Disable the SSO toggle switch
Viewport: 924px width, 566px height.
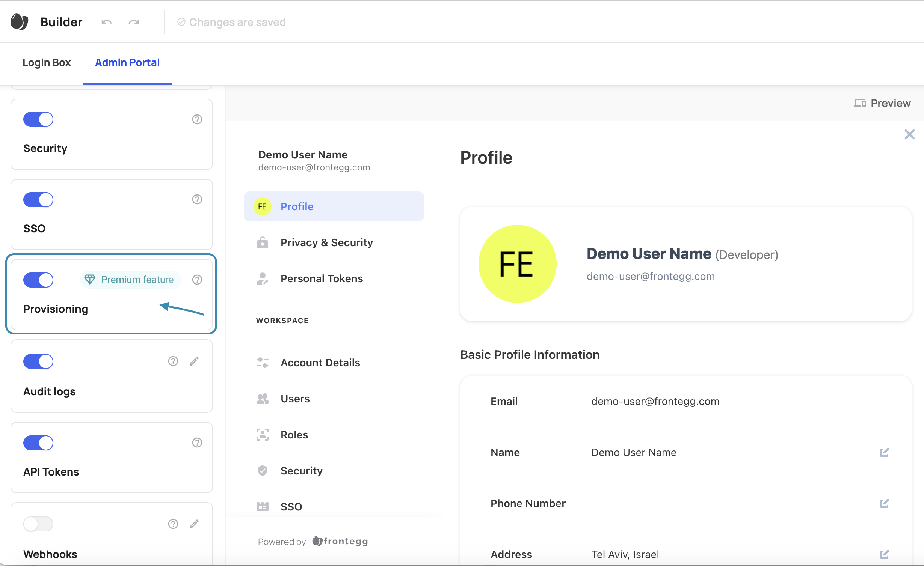tap(38, 200)
